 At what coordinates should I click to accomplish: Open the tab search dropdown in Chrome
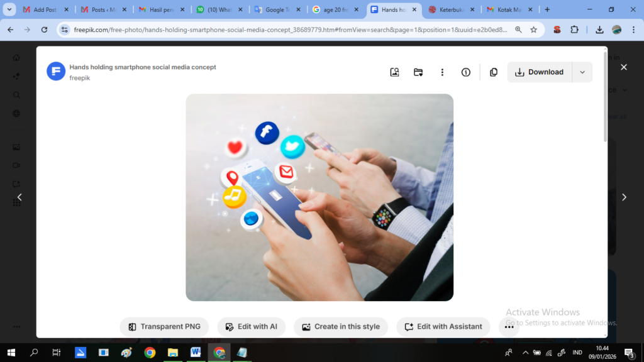point(9,9)
